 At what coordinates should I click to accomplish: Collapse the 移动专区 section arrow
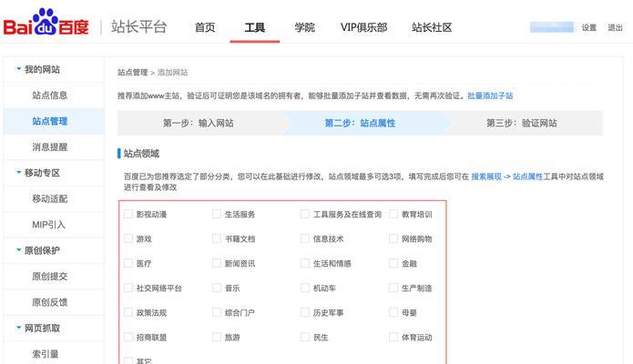(x=18, y=172)
